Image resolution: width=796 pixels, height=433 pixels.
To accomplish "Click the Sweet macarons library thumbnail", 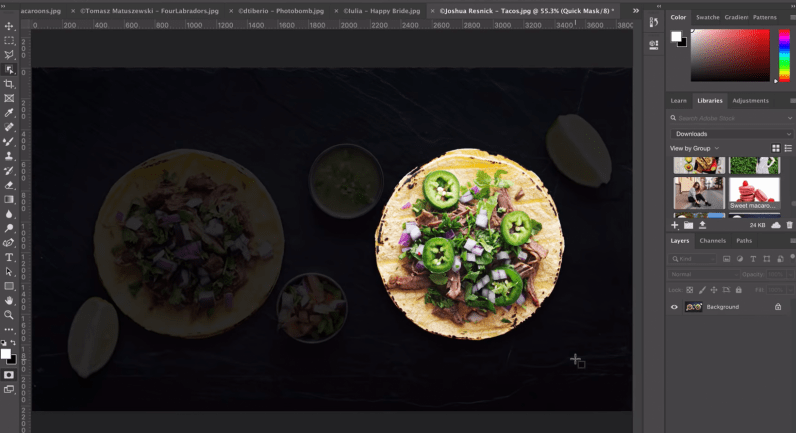I will coord(754,192).
